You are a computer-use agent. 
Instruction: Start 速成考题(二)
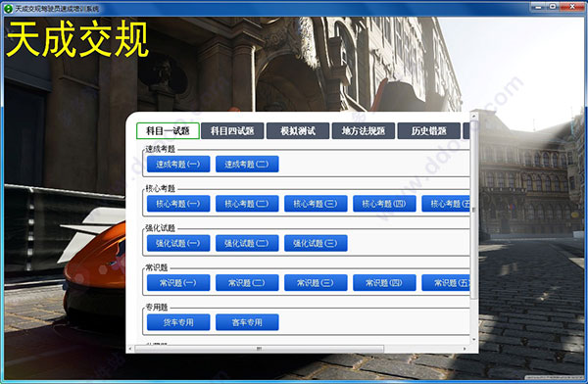(247, 165)
